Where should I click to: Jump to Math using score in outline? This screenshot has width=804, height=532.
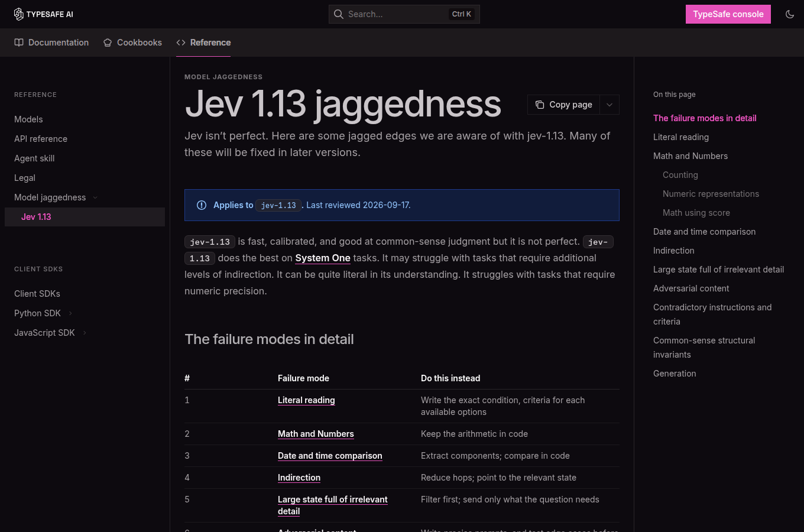(696, 213)
